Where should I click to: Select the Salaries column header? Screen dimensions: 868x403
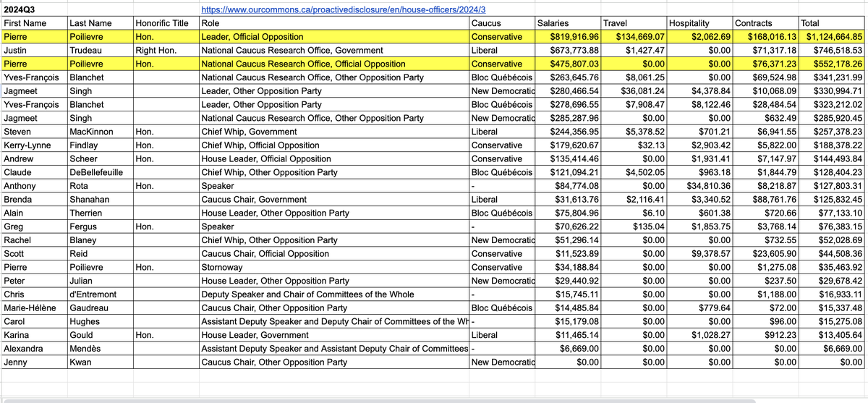click(568, 23)
